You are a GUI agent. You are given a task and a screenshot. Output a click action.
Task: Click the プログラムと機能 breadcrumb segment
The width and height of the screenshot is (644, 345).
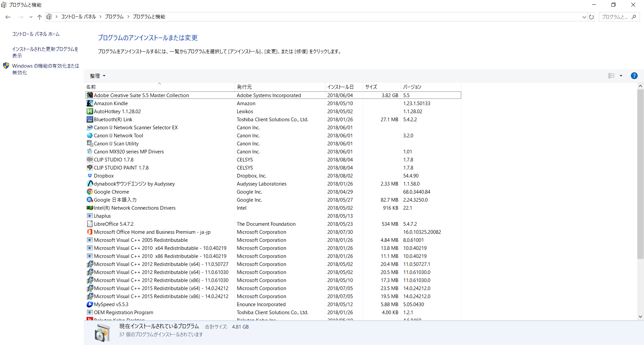(x=149, y=17)
